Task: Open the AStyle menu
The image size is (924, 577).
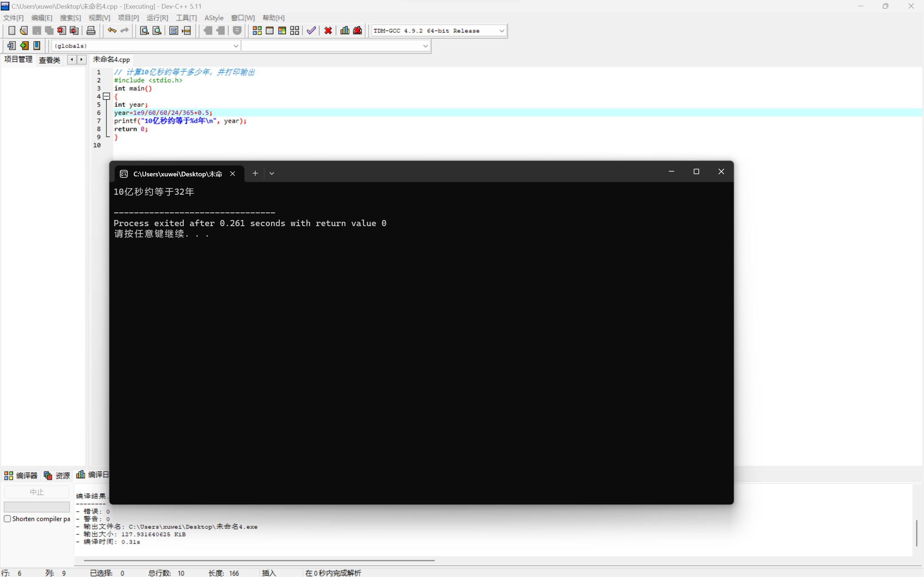Action: tap(214, 18)
